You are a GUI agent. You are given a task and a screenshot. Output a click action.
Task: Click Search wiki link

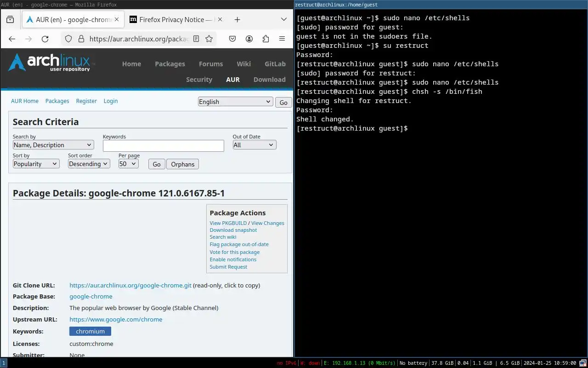click(x=223, y=237)
